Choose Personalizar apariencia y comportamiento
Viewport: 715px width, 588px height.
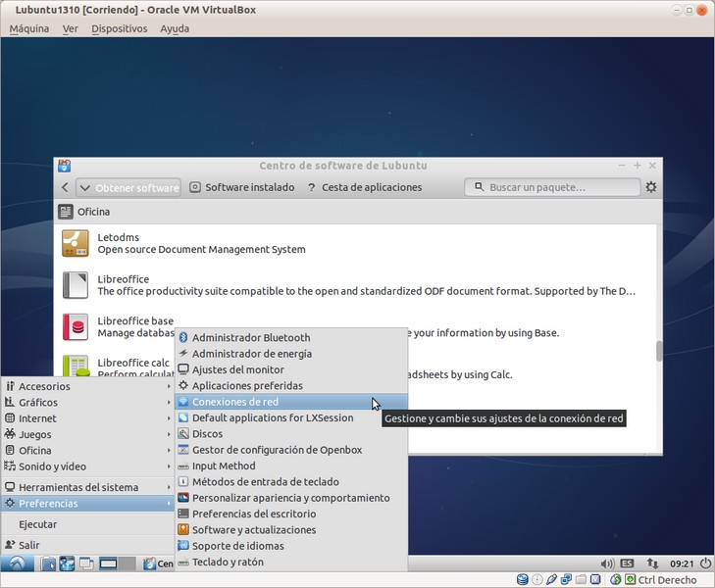[x=291, y=498]
